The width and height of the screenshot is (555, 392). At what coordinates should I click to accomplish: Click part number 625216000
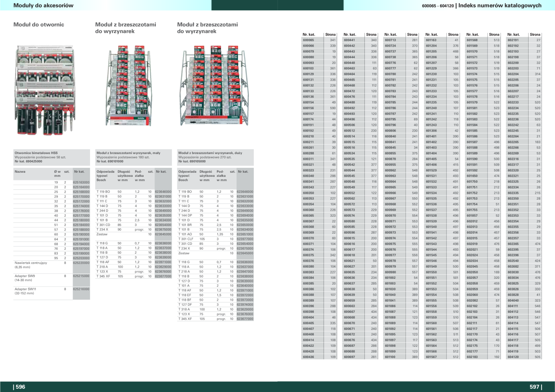pos(81,289)
